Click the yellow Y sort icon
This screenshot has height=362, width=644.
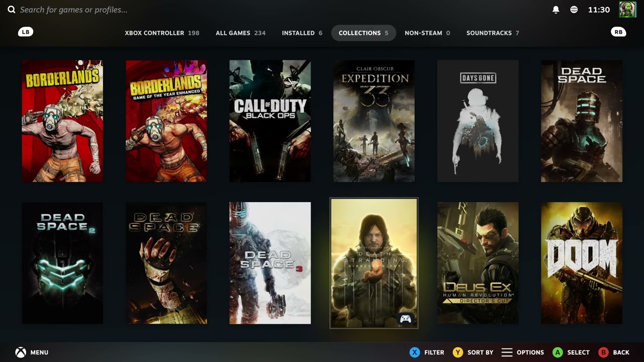pos(457,352)
